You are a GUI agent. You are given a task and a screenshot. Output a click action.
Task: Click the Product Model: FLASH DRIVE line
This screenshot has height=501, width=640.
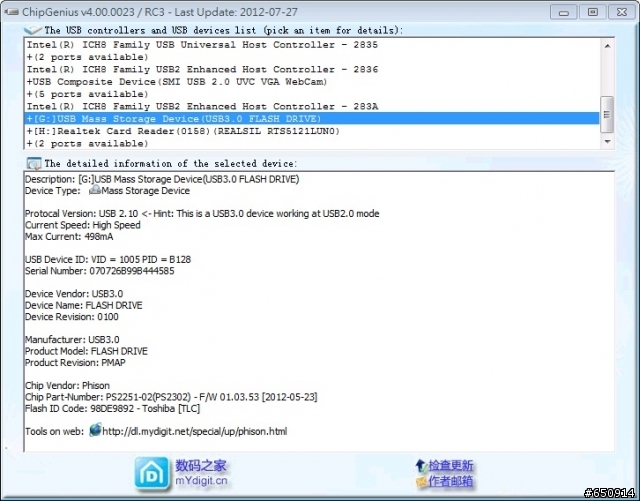(87, 351)
